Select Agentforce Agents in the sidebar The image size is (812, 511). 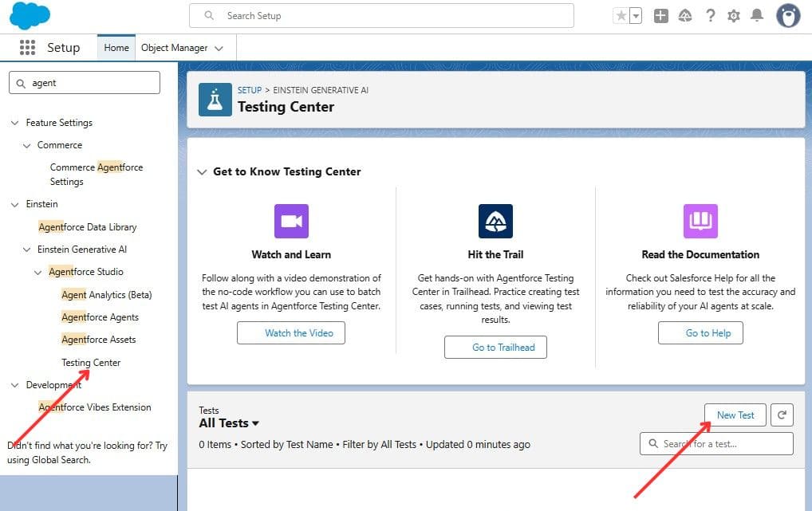click(x=100, y=317)
